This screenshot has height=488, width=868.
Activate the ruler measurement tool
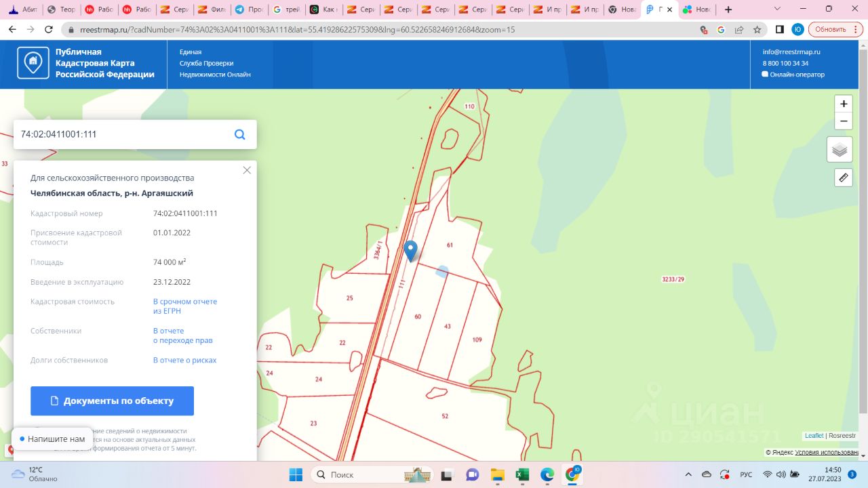point(844,178)
